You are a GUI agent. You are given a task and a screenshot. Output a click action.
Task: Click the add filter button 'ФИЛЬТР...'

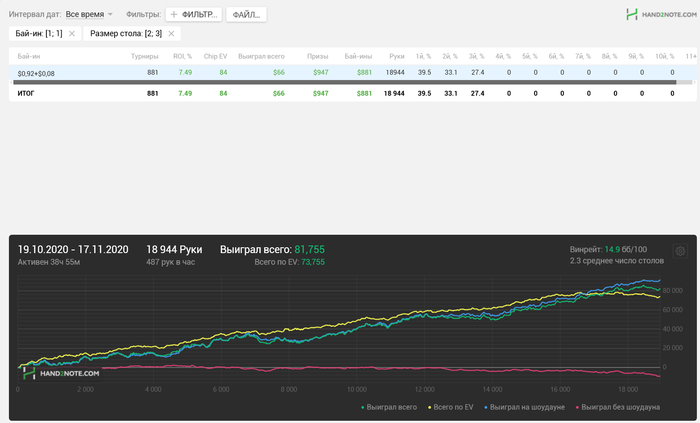coord(194,14)
